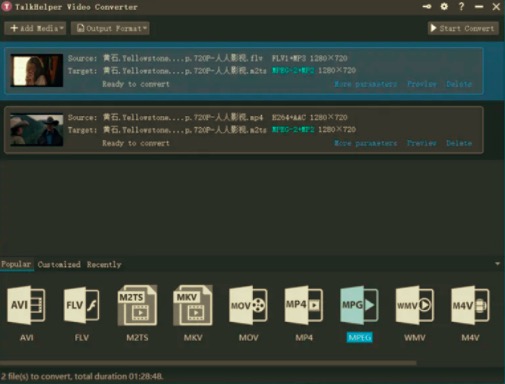This screenshot has width=505, height=384.
Task: Click the flv file's video thumbnail
Action: click(37, 70)
